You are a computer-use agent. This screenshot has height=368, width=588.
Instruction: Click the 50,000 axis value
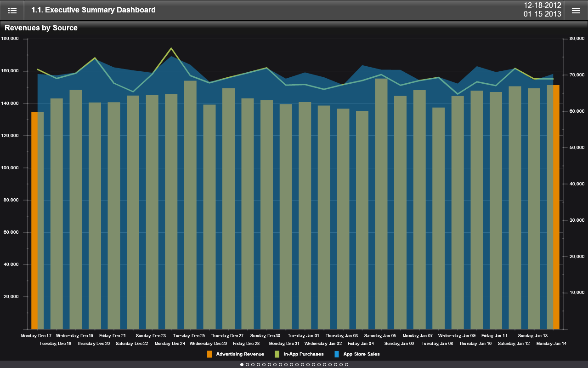click(577, 148)
